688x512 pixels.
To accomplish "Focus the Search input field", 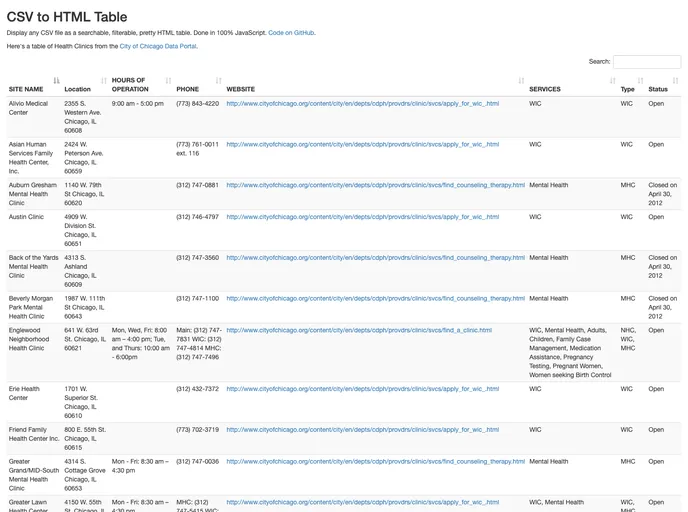I will (647, 62).
